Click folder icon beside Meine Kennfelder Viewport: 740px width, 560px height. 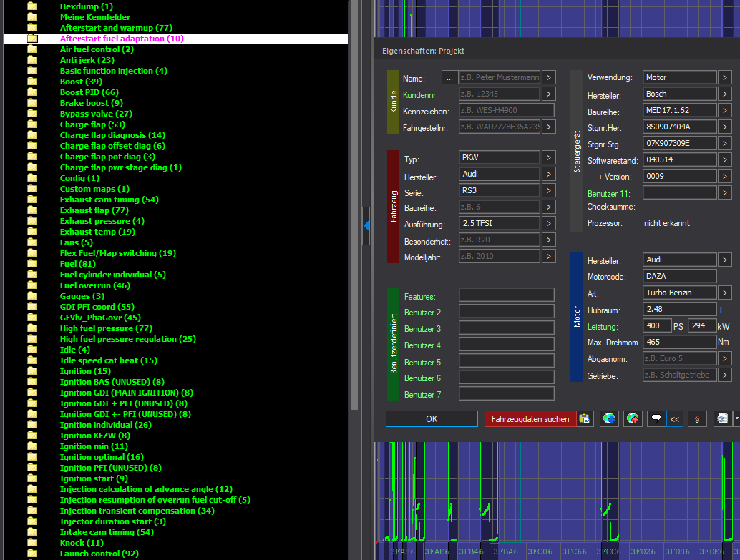click(x=32, y=17)
